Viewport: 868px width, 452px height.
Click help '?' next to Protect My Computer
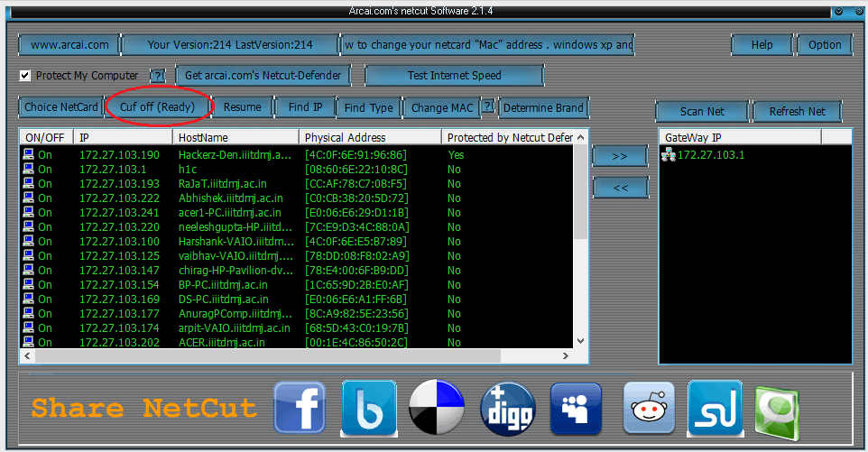158,76
